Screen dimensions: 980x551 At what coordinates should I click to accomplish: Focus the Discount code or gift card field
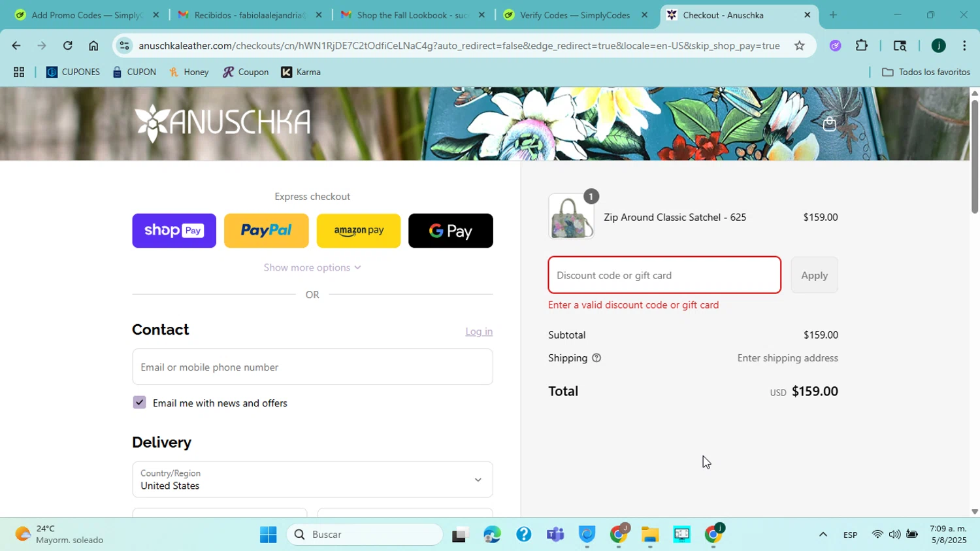click(x=664, y=275)
